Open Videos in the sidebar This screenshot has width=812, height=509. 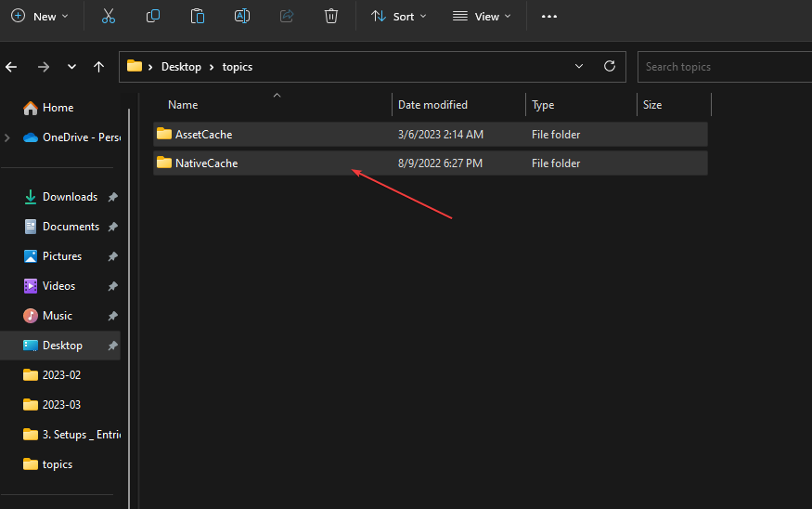pos(49,285)
